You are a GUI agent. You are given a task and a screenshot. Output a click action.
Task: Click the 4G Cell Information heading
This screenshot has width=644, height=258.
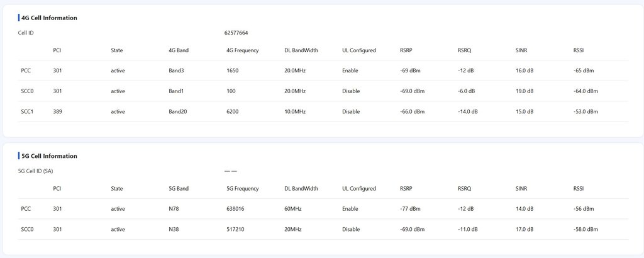point(49,18)
